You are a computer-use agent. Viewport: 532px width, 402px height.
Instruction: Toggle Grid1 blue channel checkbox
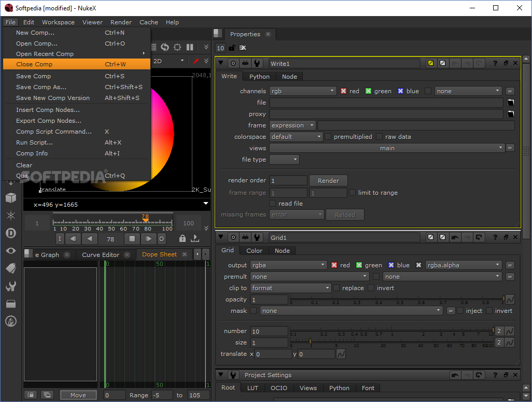coord(391,265)
